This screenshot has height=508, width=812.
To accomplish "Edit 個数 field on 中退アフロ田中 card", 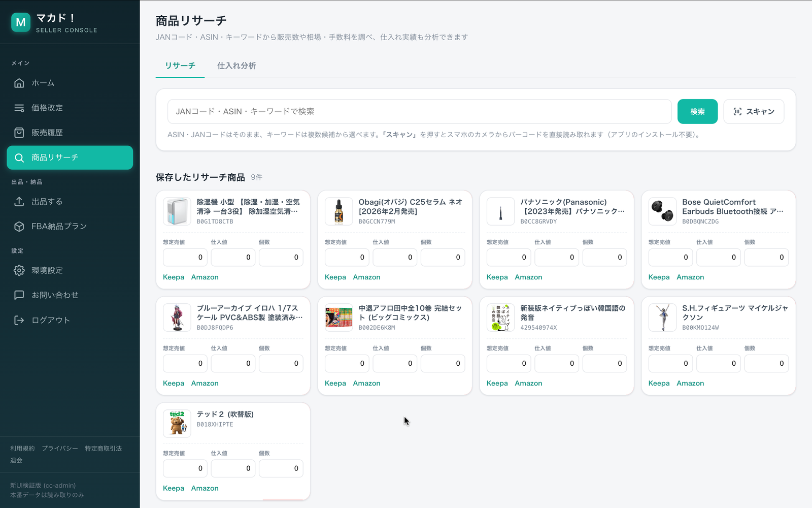I will pyautogui.click(x=443, y=364).
